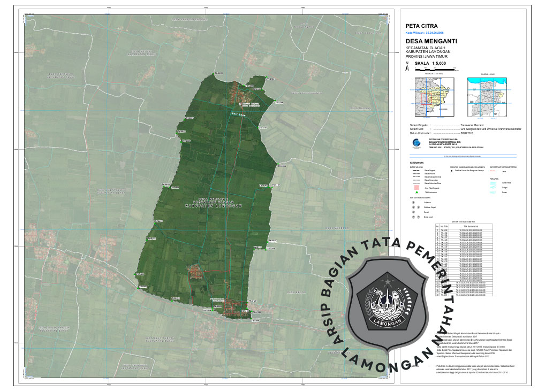Click the north arrow compass symbol
This screenshot has height=392, width=553.
point(408,67)
